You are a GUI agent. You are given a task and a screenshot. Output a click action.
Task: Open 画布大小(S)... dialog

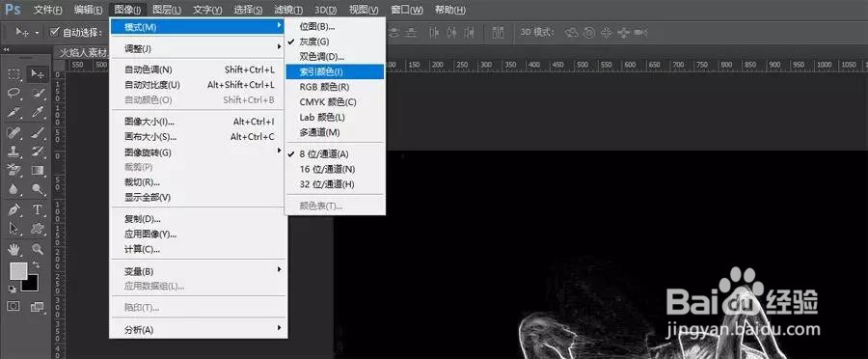pyautogui.click(x=198, y=136)
